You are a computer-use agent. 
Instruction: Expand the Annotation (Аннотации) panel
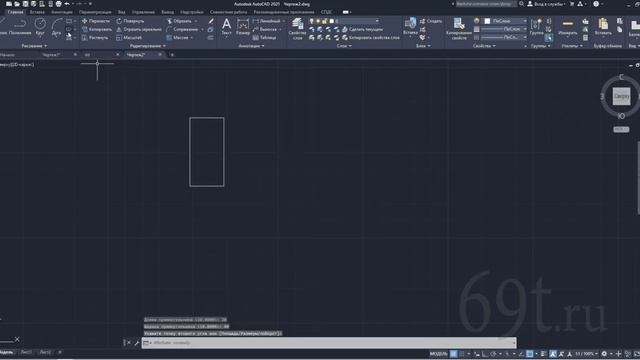click(251, 46)
